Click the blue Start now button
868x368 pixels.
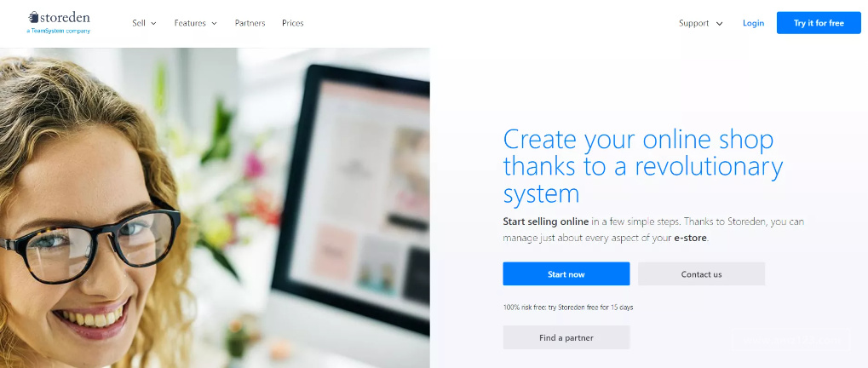pyautogui.click(x=566, y=274)
